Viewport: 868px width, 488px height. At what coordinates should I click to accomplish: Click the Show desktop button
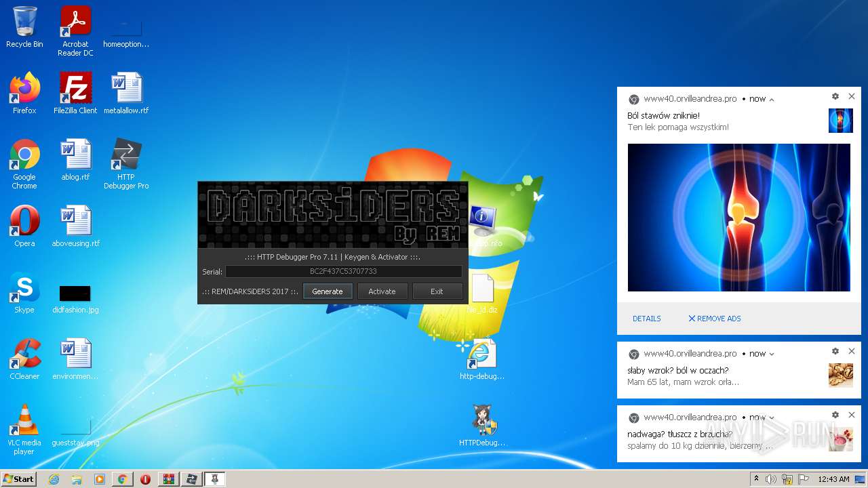(861, 479)
